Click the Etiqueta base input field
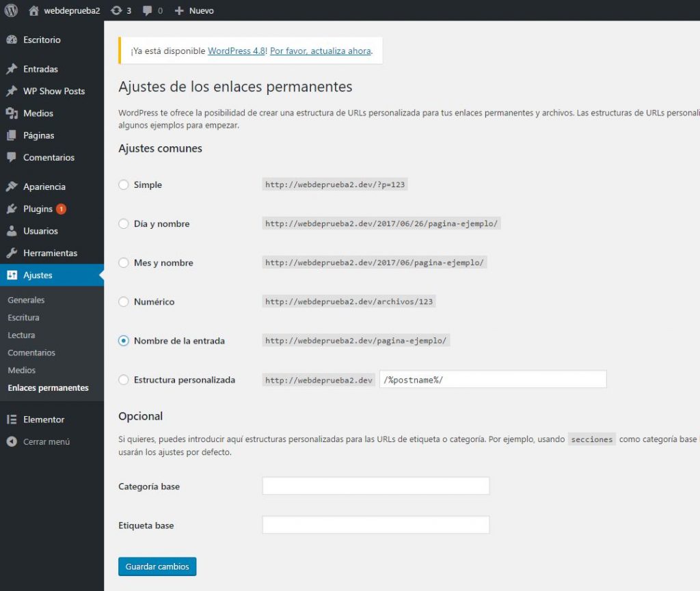The width and height of the screenshot is (700, 591). point(376,525)
